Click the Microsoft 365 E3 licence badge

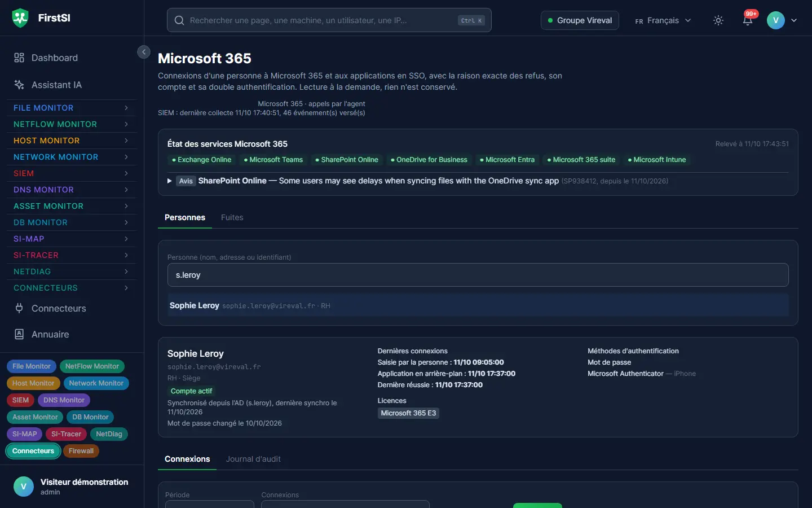click(408, 413)
